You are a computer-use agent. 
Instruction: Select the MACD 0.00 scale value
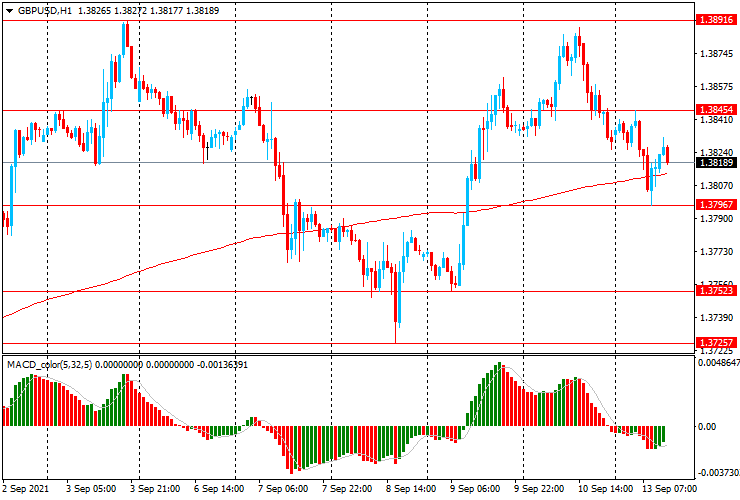(707, 427)
